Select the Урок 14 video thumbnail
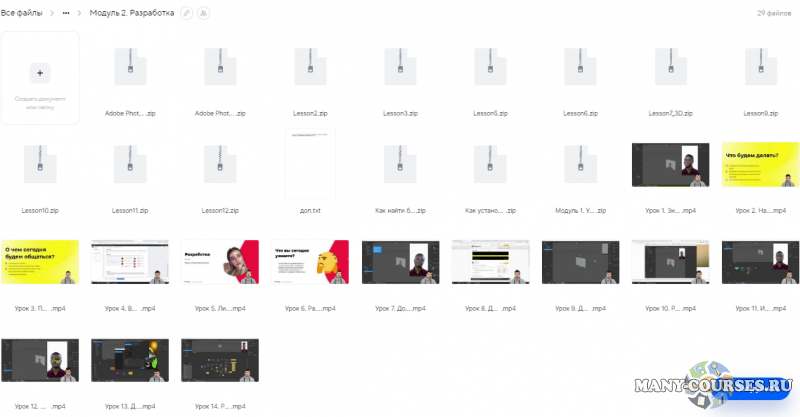800x417 pixels. 220,359
